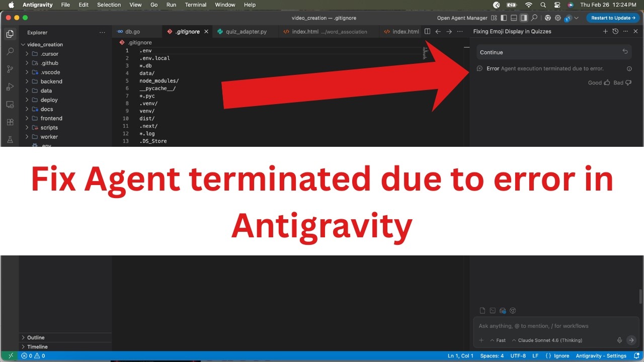Click the remote window icon in status bar
644x362 pixels.
tap(11, 356)
